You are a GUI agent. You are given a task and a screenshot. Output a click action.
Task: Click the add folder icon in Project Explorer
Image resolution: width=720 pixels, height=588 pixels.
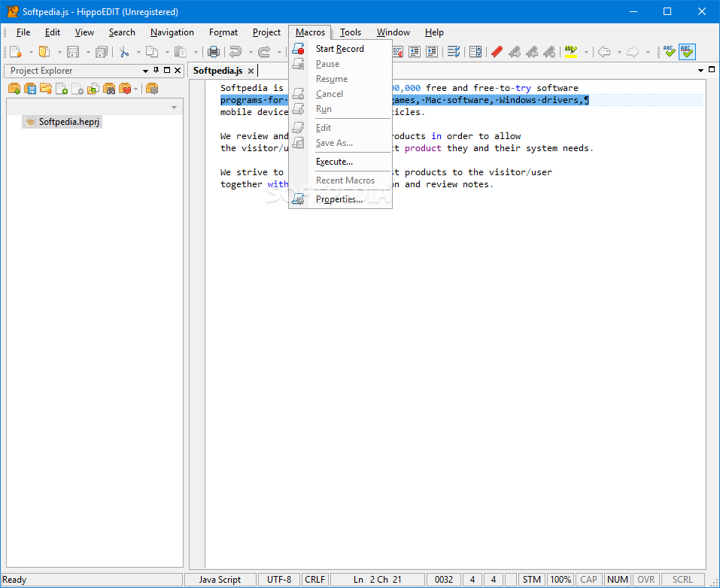click(x=46, y=88)
